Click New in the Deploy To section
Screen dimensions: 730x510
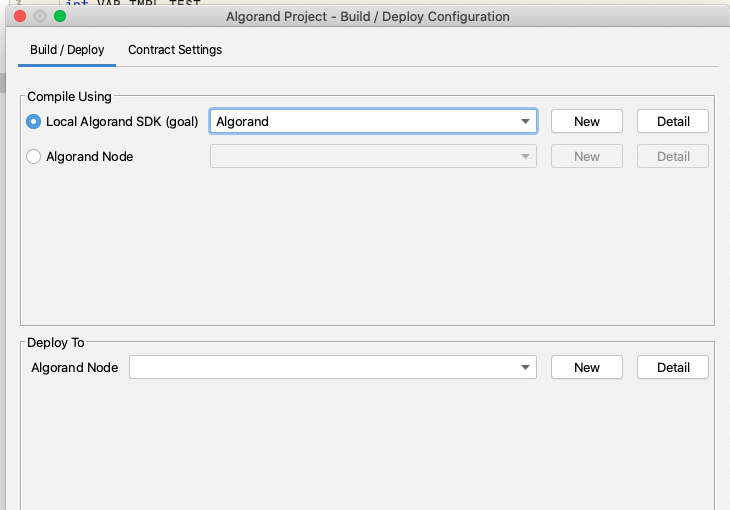587,367
